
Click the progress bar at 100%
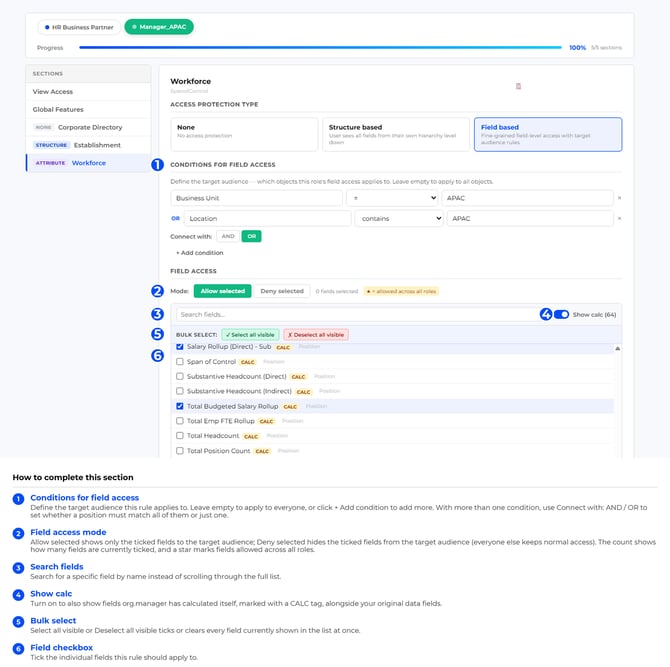pyautogui.click(x=320, y=47)
